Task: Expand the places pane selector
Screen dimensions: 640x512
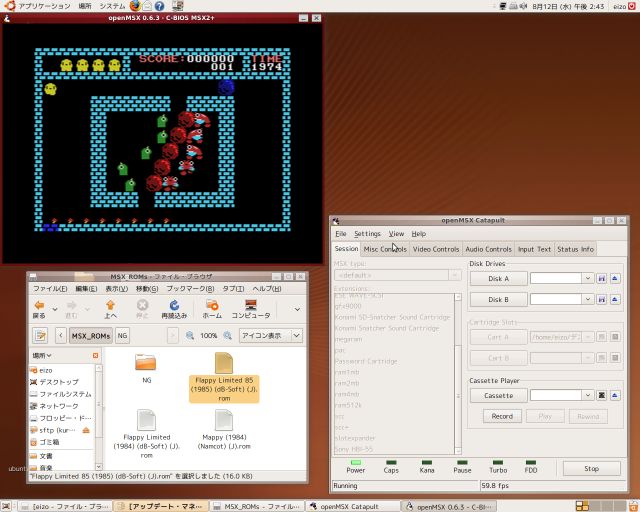Action: 42,356
